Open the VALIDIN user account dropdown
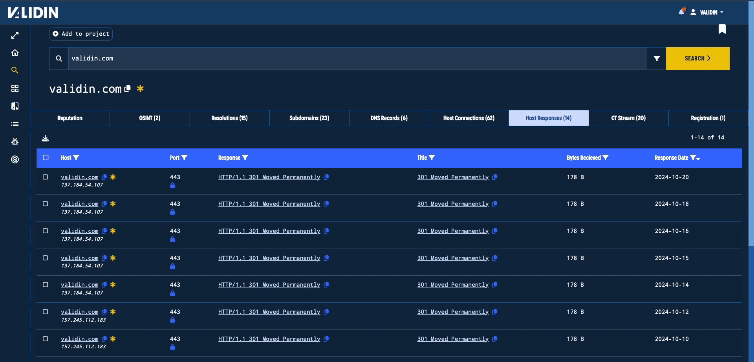 [x=706, y=12]
